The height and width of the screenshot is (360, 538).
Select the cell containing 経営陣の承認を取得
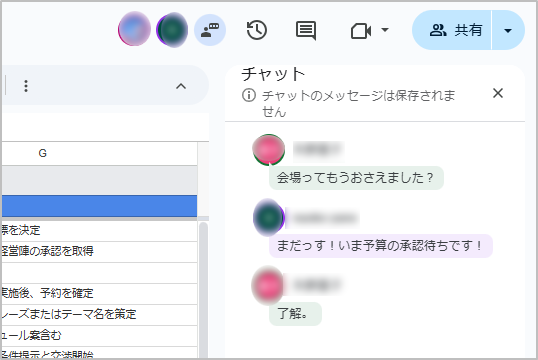100,252
